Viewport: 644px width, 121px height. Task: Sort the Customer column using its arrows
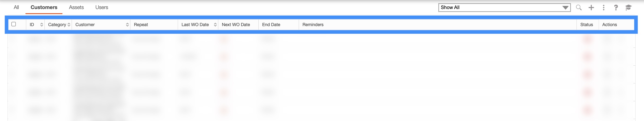click(127, 25)
